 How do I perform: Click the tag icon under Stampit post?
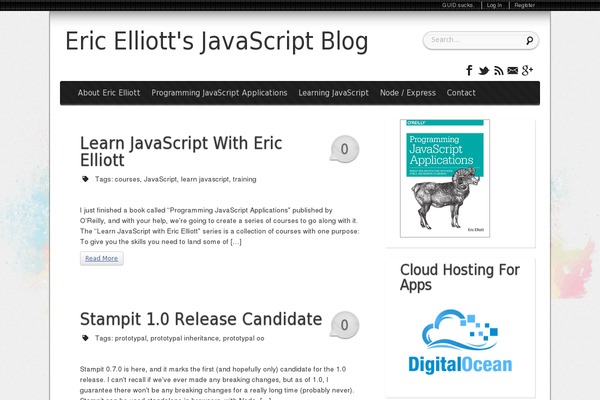85,338
